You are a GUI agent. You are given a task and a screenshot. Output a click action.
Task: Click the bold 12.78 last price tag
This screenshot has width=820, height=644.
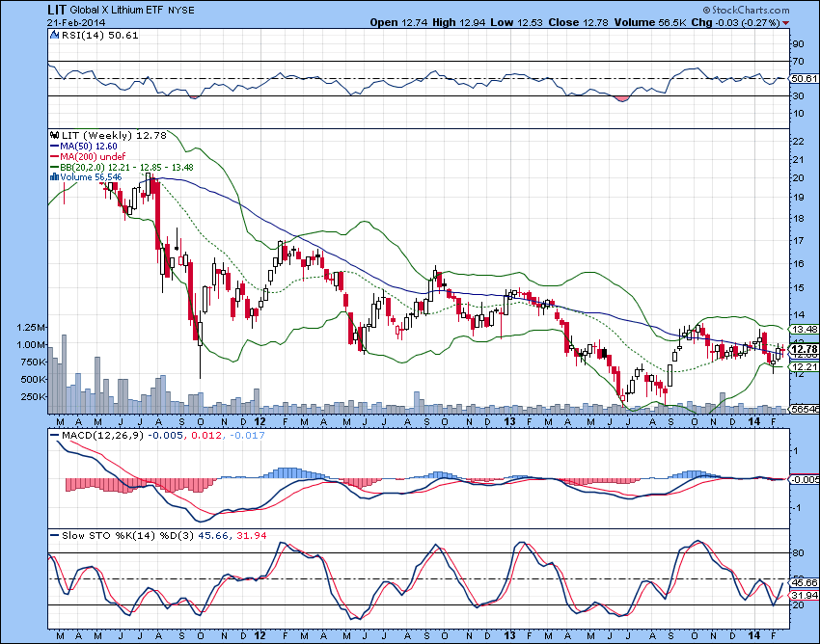[x=804, y=349]
